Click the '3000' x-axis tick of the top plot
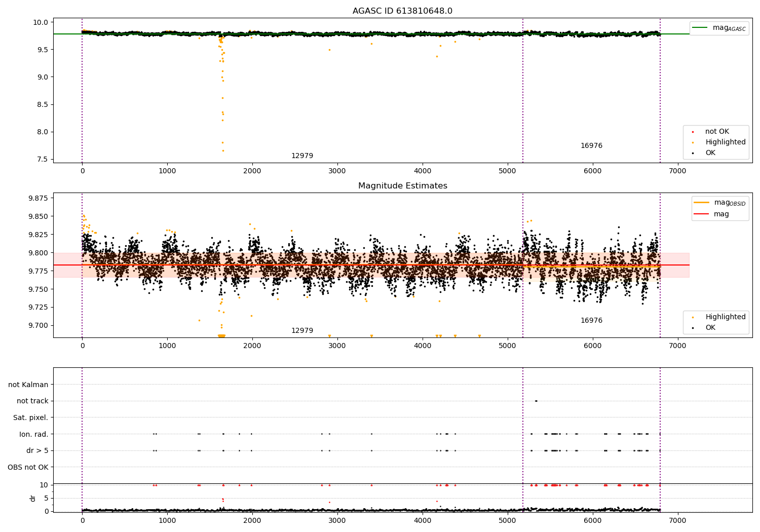 pyautogui.click(x=337, y=171)
